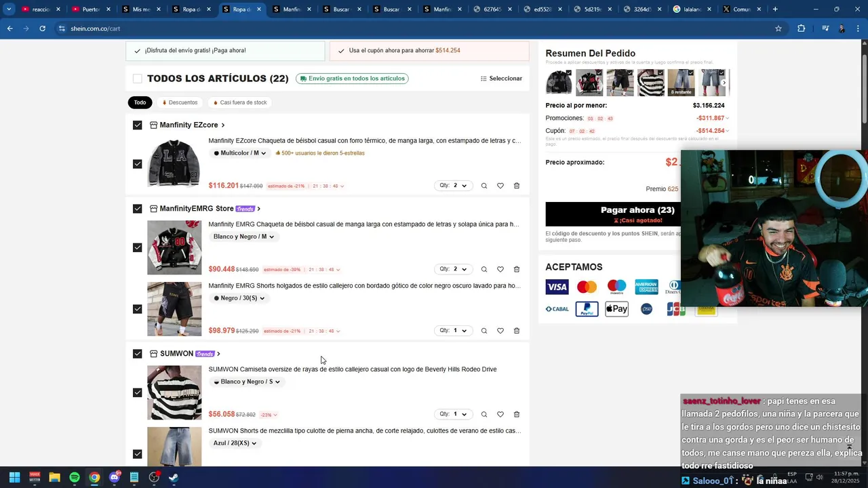Screen dimensions: 868x488
Task: Select the Todo filter tab
Action: pyautogui.click(x=140, y=102)
